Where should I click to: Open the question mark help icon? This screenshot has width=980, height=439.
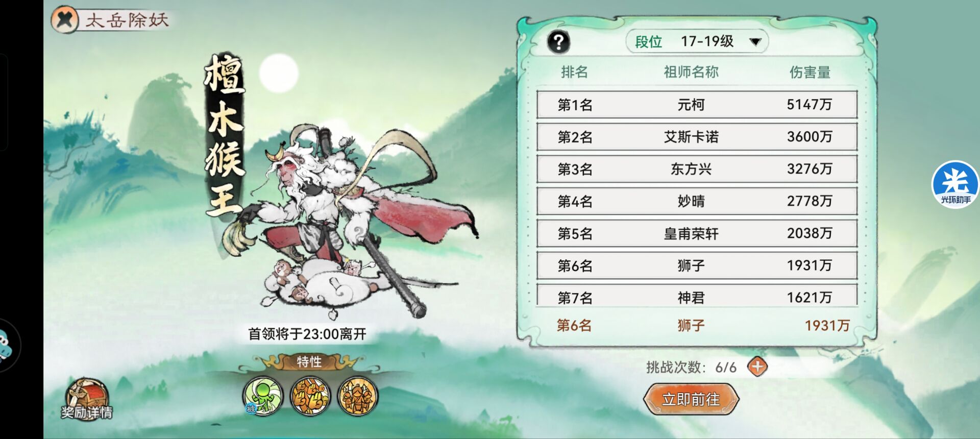558,42
